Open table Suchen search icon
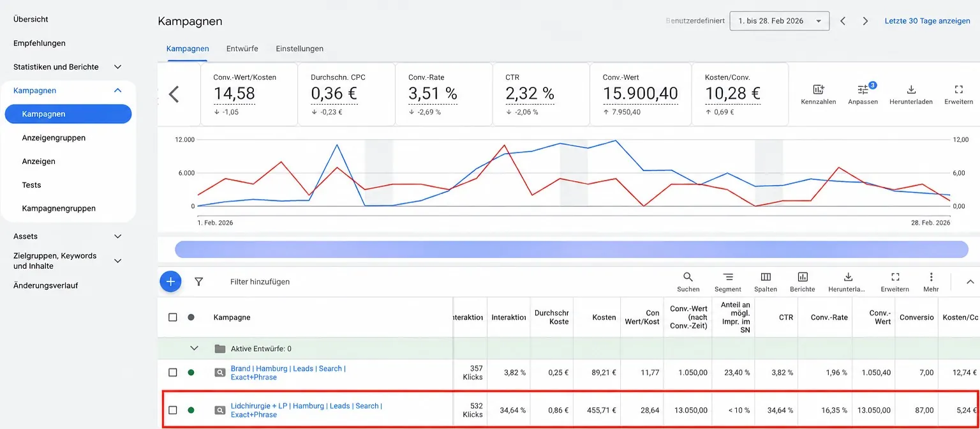980x429 pixels. [688, 277]
